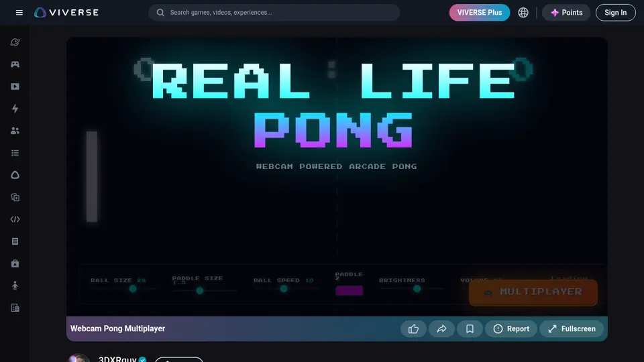Bookmark Webcam Pong Multiplayer
Viewport: 644px width, 362px height.
[470, 328]
